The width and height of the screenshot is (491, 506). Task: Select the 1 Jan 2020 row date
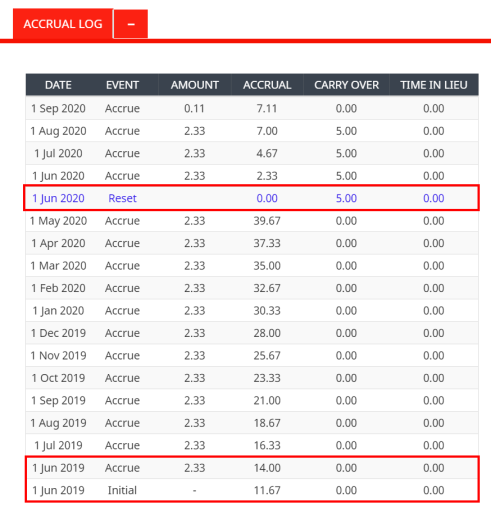(x=58, y=311)
